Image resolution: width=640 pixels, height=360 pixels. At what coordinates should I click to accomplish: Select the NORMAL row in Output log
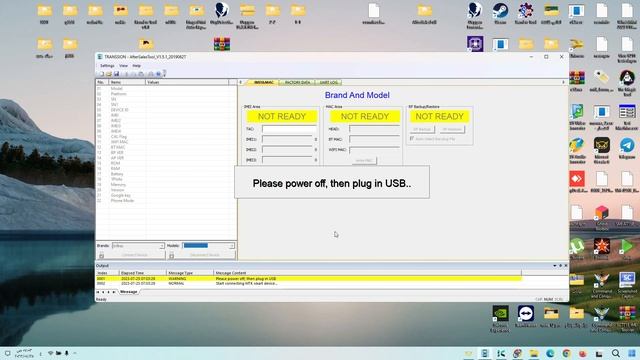coord(309,283)
